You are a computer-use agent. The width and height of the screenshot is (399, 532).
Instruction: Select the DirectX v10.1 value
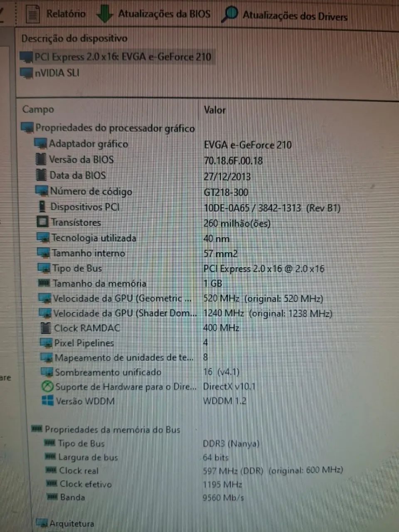coord(229,386)
